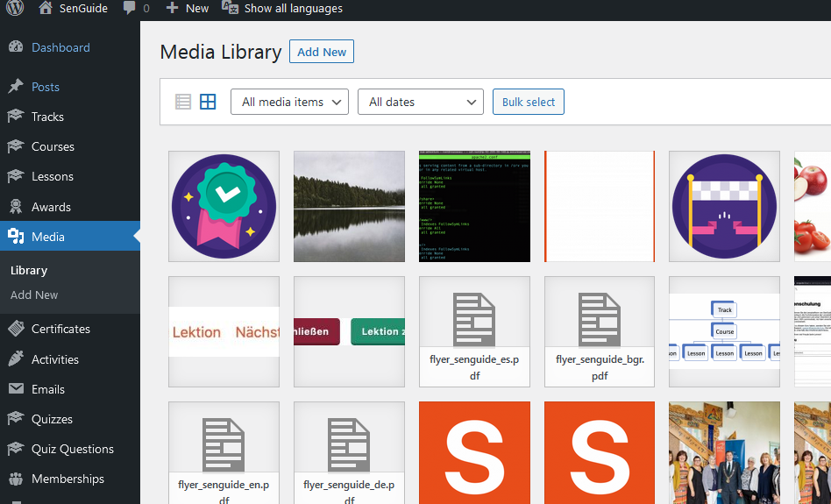The width and height of the screenshot is (831, 504).
Task: Open the flyer_senguide_es.pdf file
Action: click(474, 331)
